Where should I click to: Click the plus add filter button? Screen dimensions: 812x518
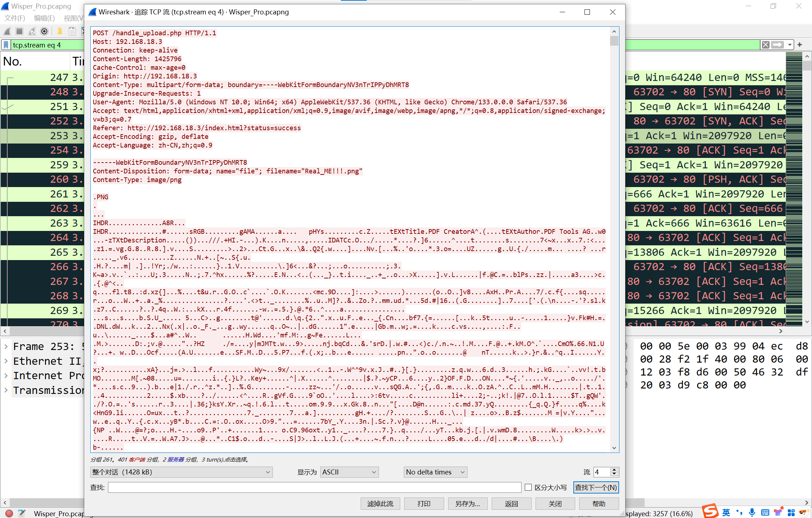click(800, 45)
